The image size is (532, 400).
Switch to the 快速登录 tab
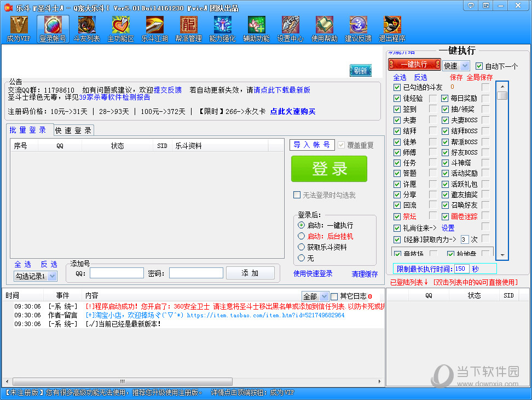click(73, 130)
